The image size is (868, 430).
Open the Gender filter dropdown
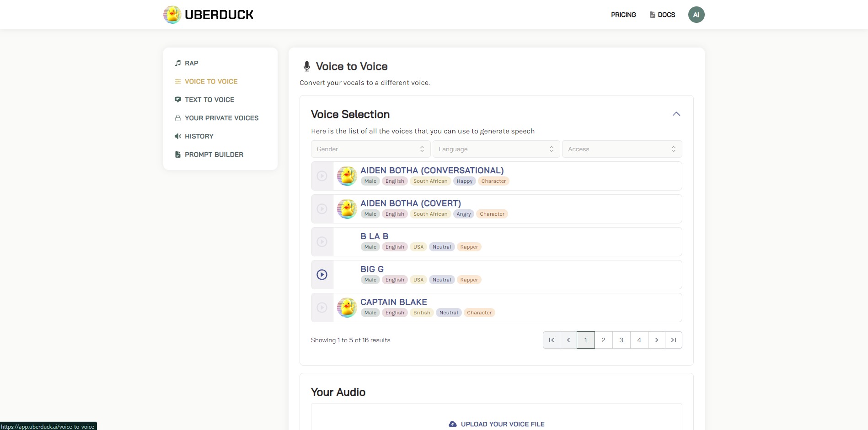[x=371, y=149]
